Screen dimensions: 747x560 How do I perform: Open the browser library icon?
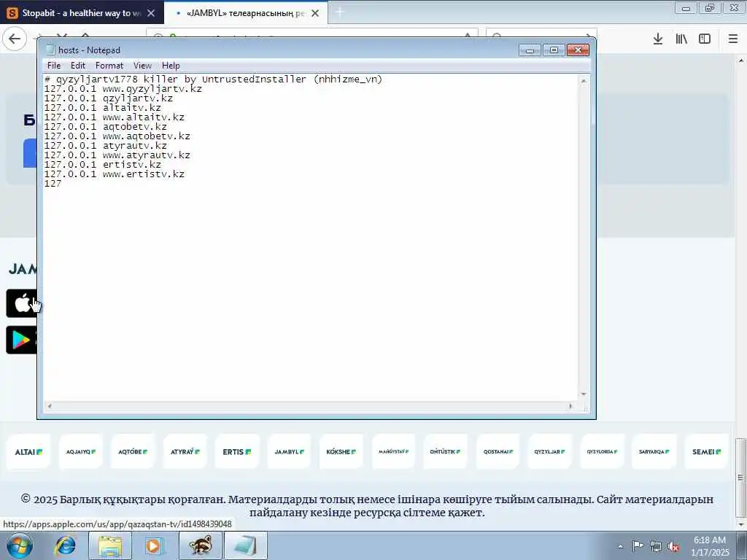(x=681, y=39)
